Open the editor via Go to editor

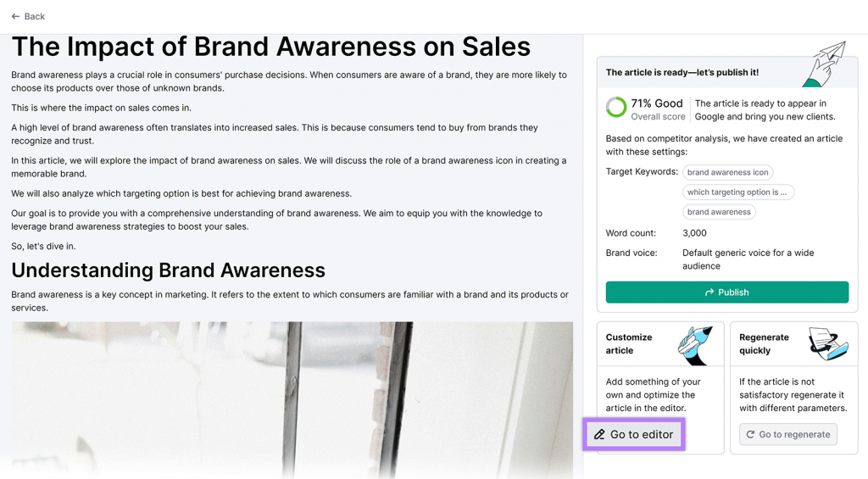click(634, 435)
